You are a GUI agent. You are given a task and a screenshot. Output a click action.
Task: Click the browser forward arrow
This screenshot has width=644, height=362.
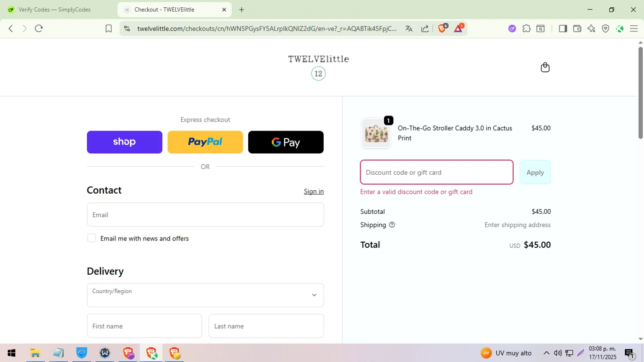coord(24,28)
